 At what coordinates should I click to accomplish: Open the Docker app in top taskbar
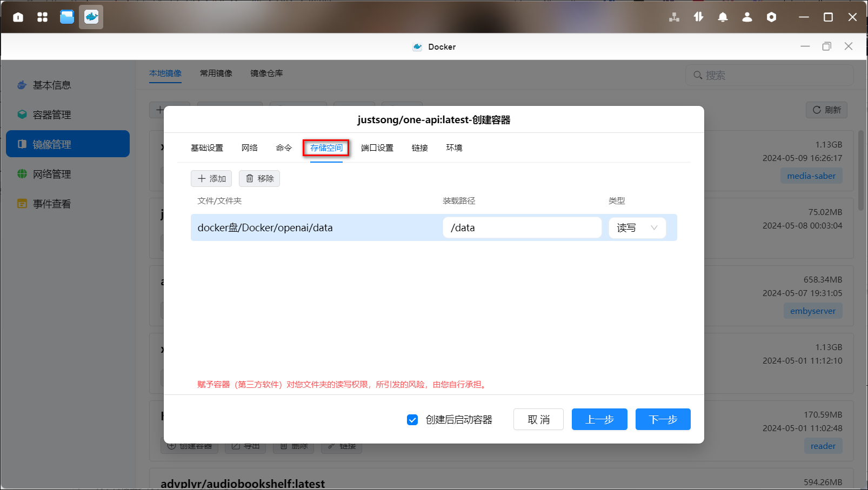(x=91, y=17)
